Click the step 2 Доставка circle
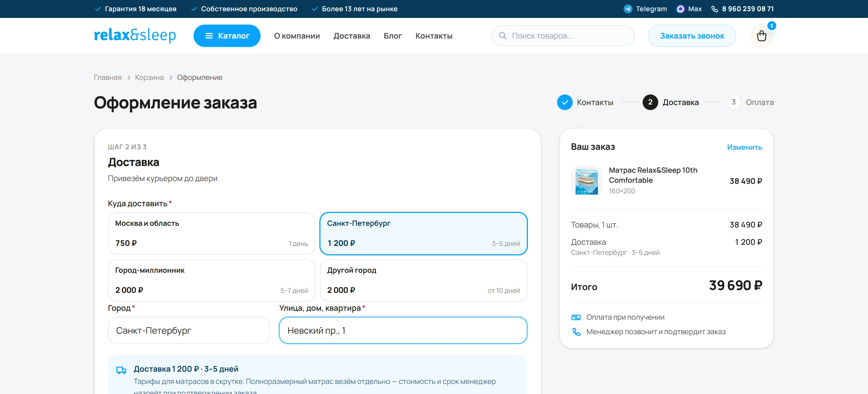Viewport: 868px width, 394px height. (650, 102)
